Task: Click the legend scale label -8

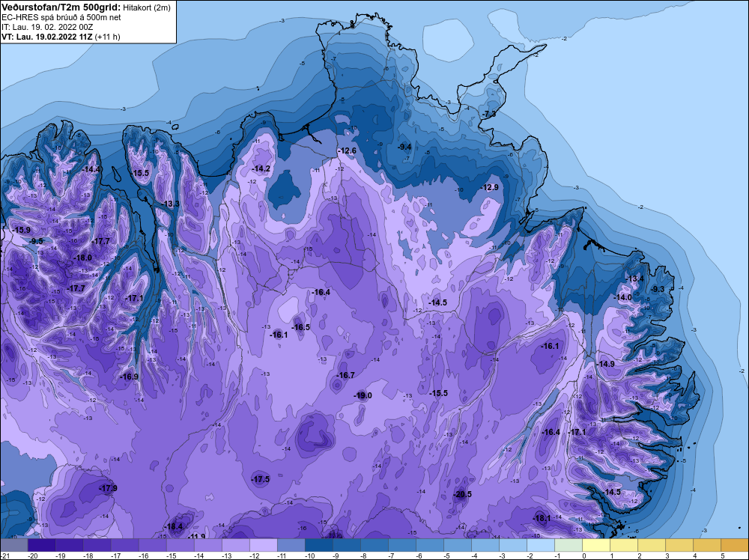Action: (363, 556)
